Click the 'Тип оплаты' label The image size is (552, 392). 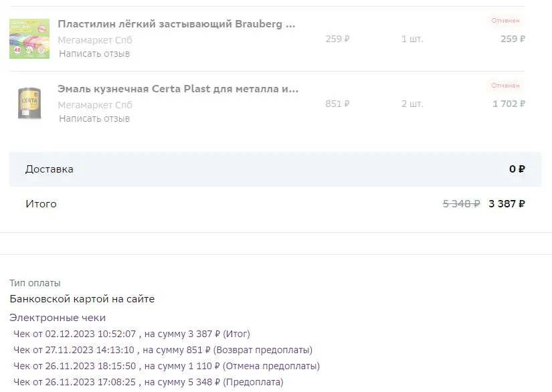pos(35,283)
